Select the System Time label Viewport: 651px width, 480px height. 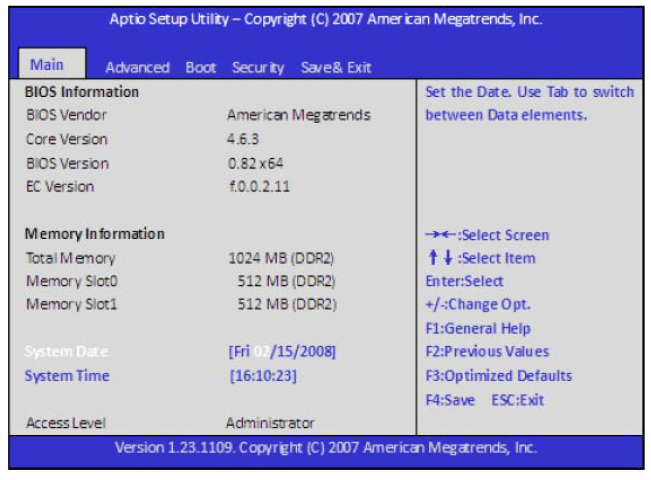tap(67, 376)
